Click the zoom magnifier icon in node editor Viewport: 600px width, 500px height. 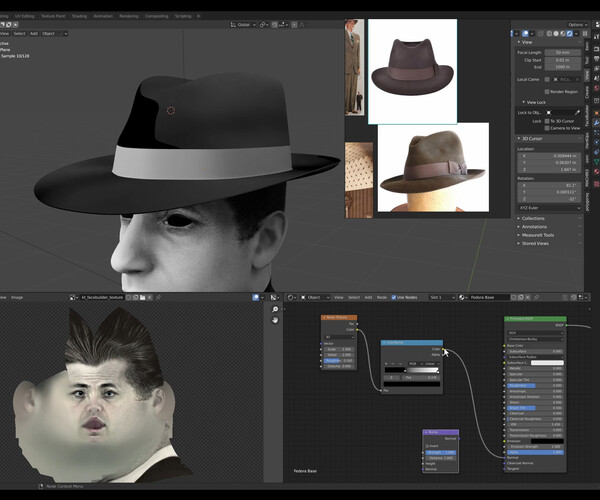[x=275, y=309]
